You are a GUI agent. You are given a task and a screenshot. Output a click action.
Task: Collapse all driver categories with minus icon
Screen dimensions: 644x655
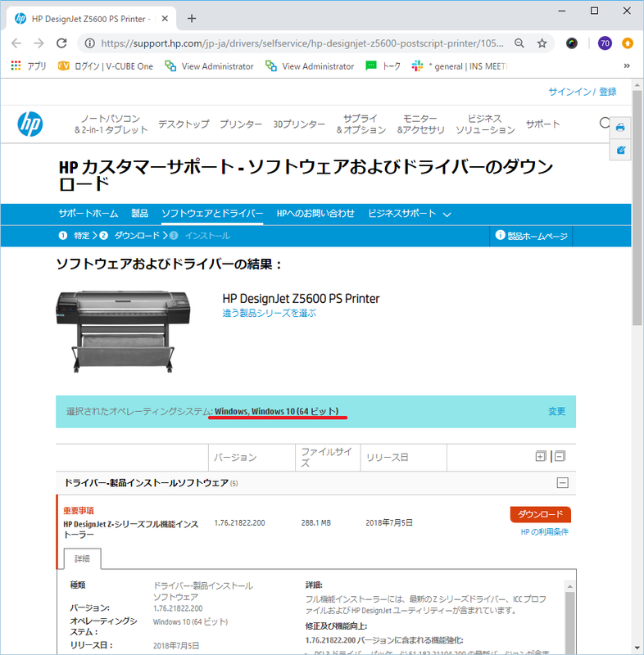point(560,456)
